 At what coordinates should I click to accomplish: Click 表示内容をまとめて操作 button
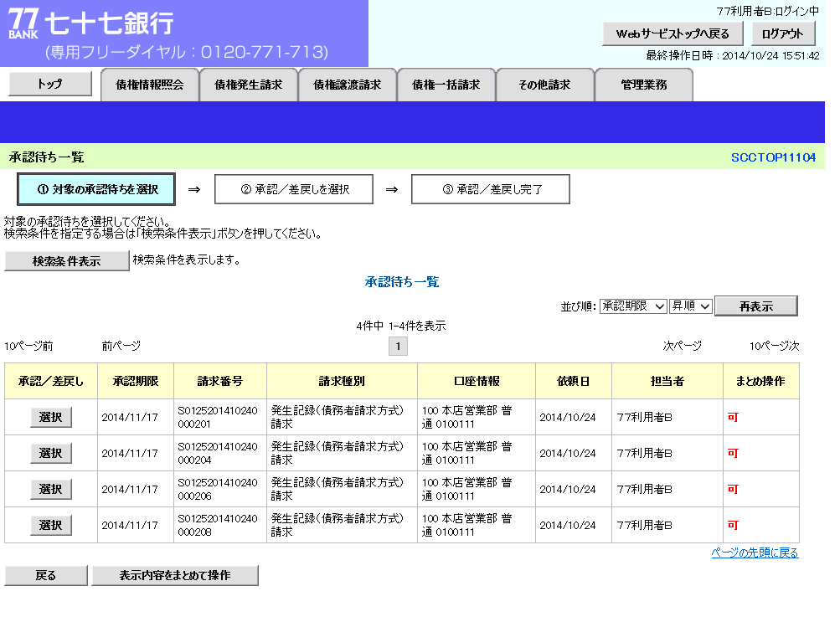click(x=175, y=575)
